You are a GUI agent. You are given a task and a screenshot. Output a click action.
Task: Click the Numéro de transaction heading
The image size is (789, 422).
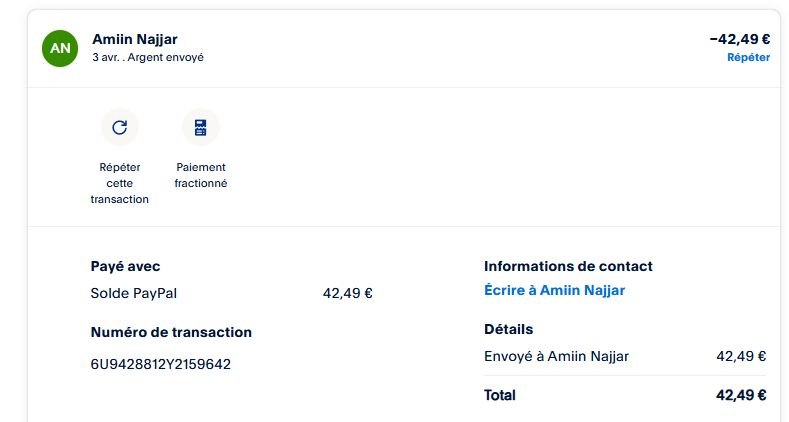point(171,332)
